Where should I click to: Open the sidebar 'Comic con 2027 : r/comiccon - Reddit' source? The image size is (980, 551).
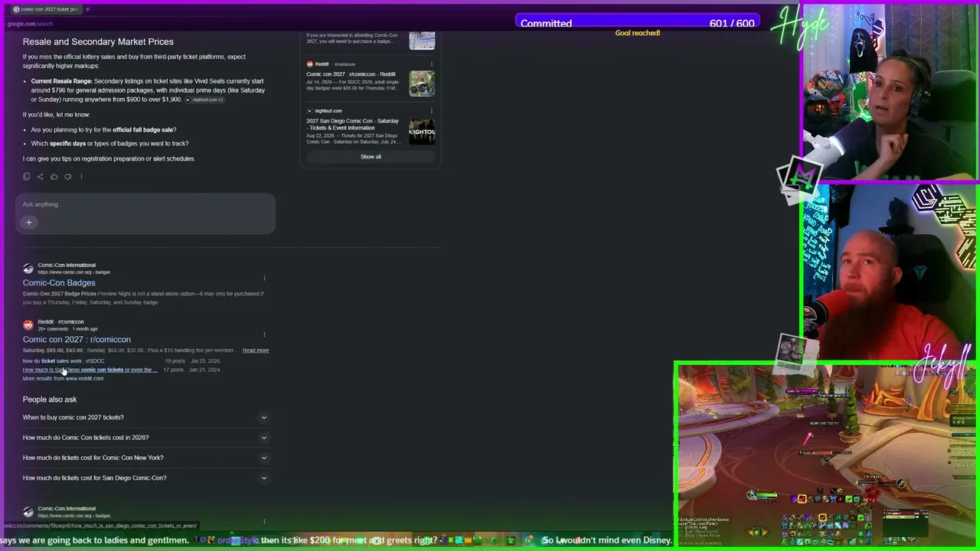click(x=351, y=74)
